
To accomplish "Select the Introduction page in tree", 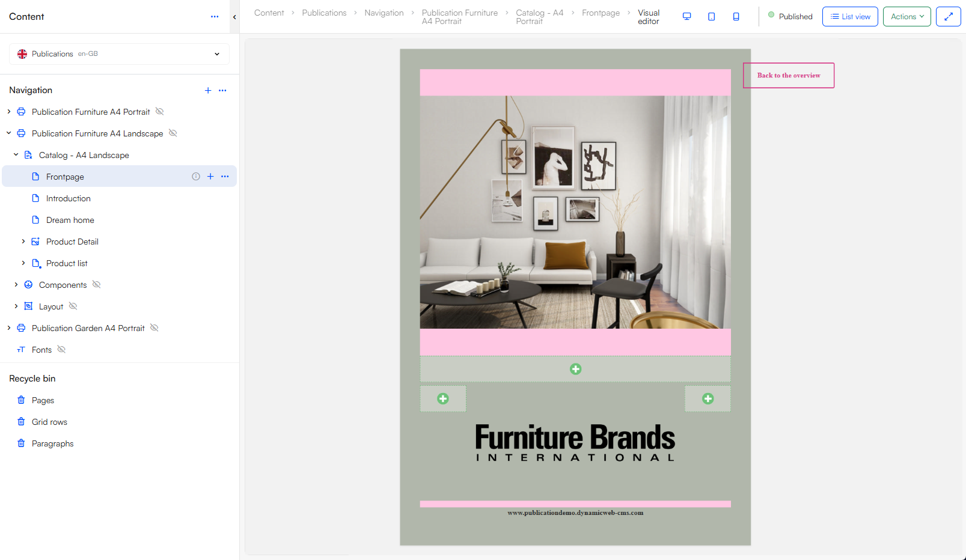I will point(69,198).
